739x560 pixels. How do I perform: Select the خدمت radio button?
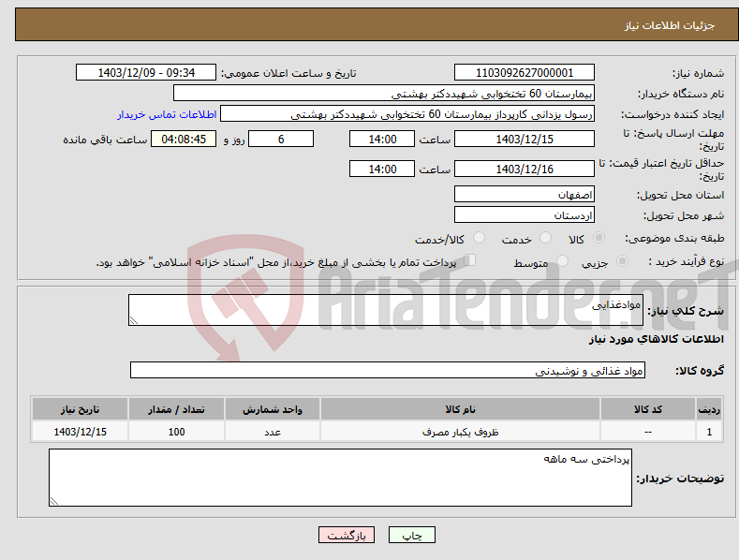tap(545, 238)
